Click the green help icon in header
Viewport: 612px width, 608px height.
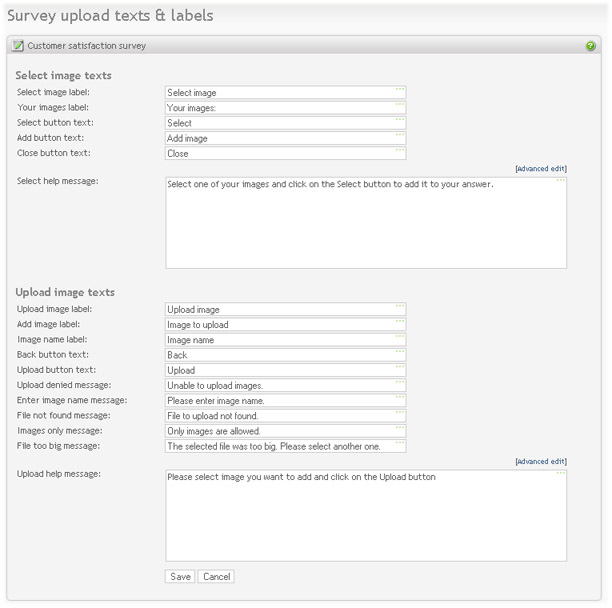pyautogui.click(x=590, y=46)
